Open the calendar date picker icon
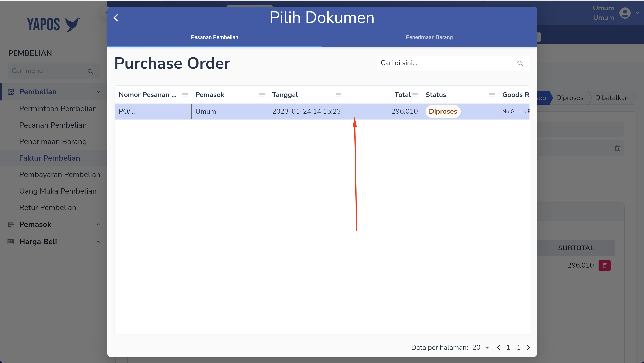The width and height of the screenshot is (644, 363). click(618, 148)
